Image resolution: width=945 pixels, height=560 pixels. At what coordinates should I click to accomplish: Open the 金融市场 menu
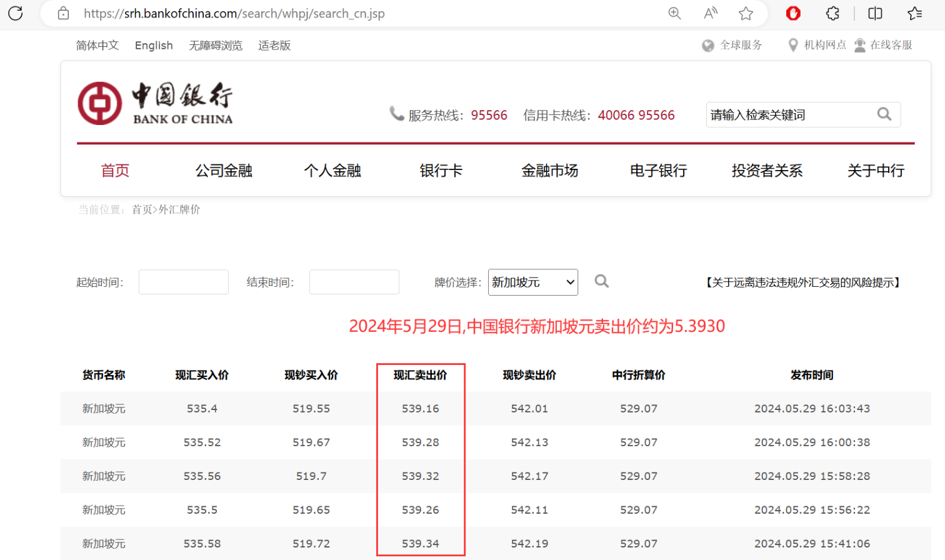click(x=550, y=170)
